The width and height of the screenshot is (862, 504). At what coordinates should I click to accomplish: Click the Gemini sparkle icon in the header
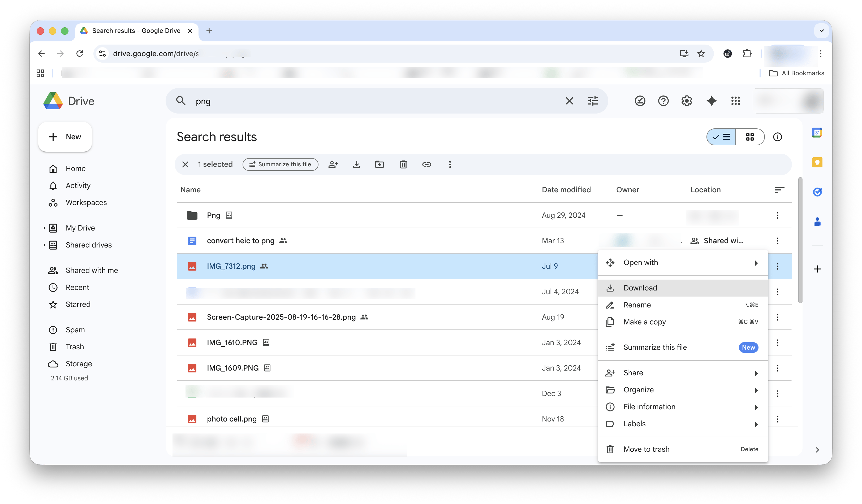pos(712,101)
